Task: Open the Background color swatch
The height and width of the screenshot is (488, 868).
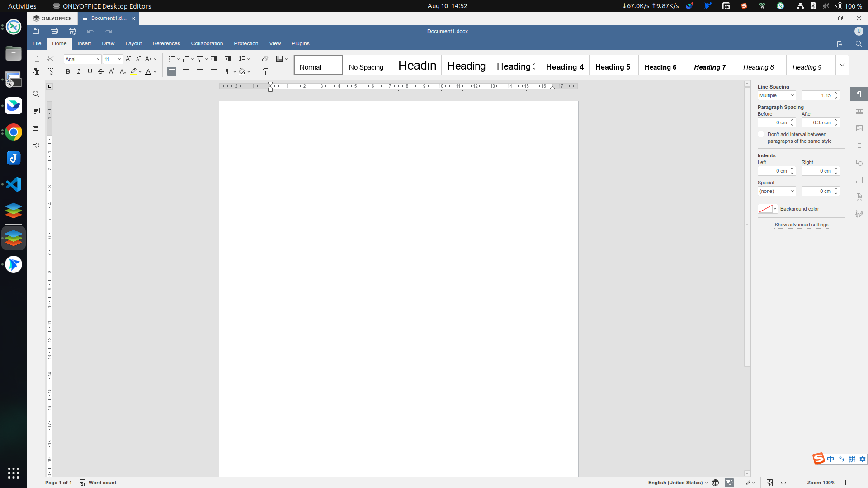Action: [x=767, y=209]
